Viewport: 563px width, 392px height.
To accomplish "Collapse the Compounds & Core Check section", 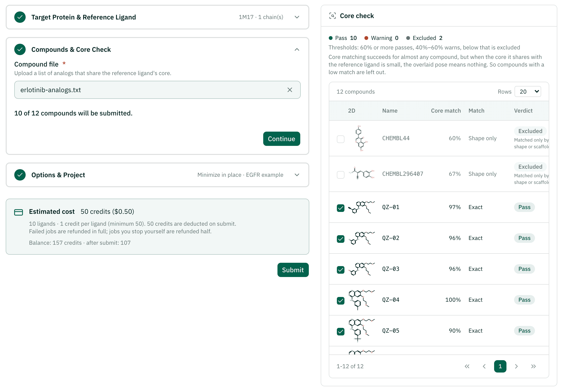I will 297,50.
